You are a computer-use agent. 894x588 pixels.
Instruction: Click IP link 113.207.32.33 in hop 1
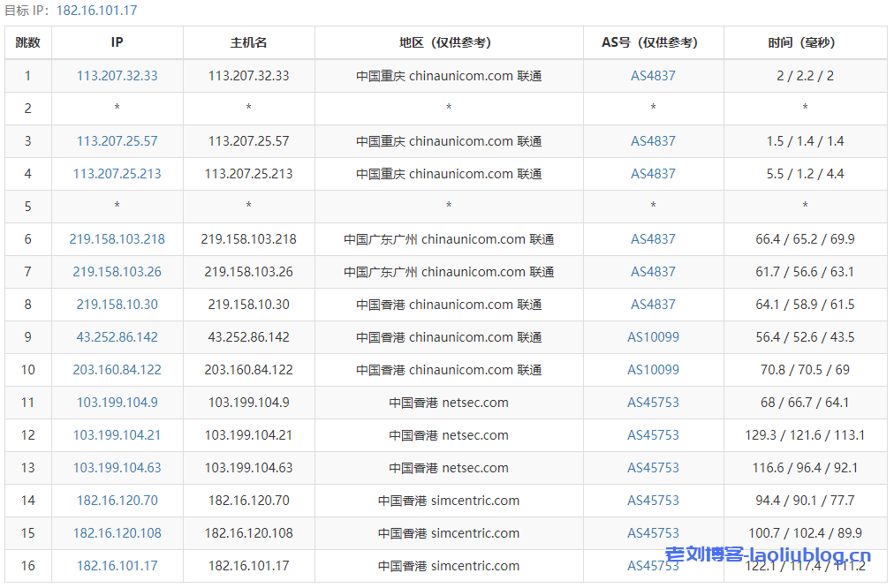(117, 76)
